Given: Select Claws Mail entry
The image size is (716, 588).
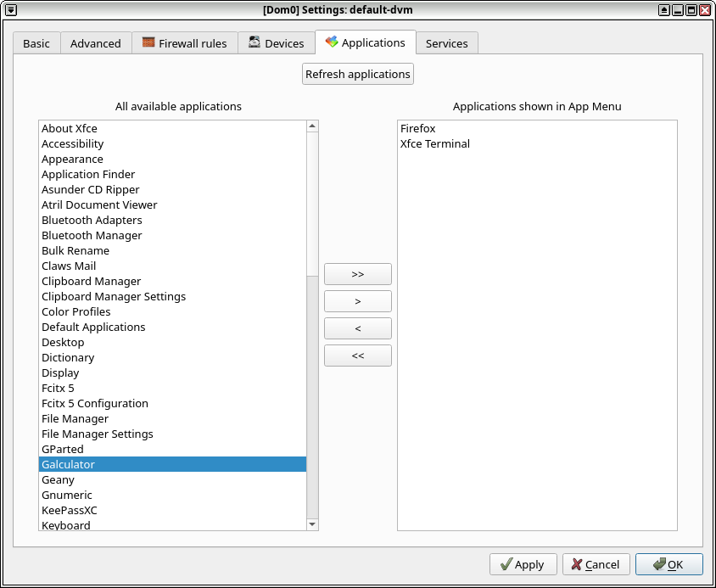Looking at the screenshot, I should coord(172,266).
